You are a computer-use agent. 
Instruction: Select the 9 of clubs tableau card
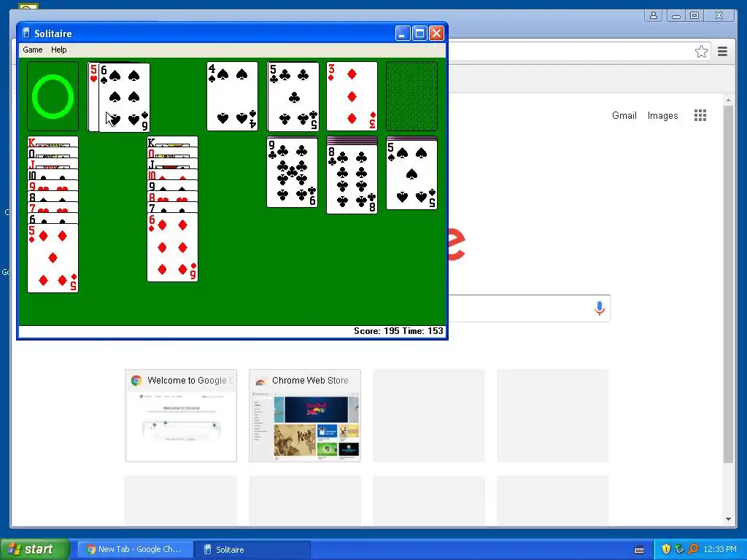pyautogui.click(x=293, y=172)
